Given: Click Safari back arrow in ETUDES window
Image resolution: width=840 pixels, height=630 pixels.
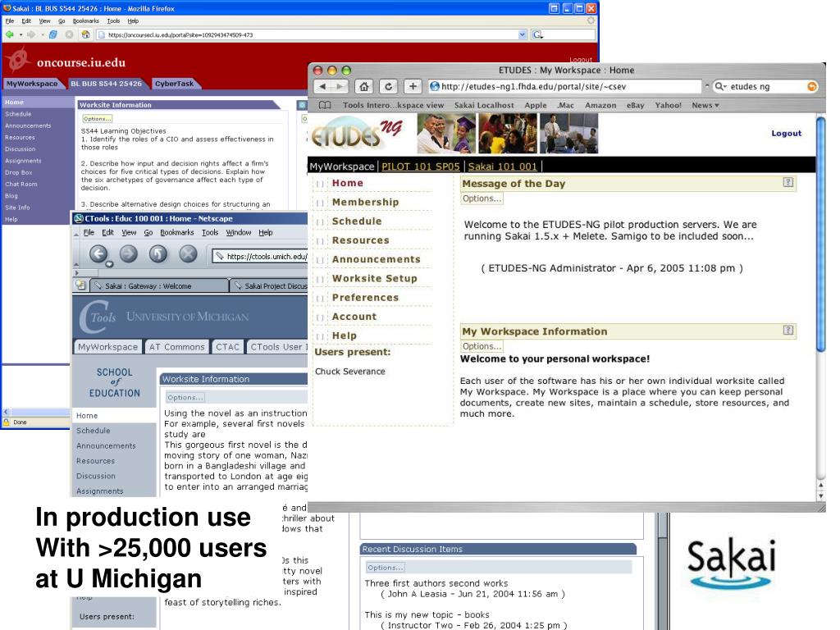Looking at the screenshot, I should [x=323, y=86].
